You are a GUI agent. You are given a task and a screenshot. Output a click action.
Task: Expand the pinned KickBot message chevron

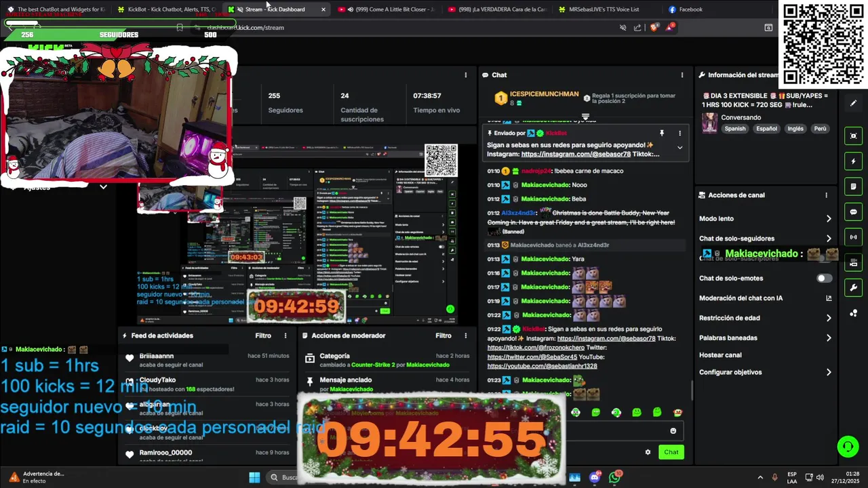(679, 148)
